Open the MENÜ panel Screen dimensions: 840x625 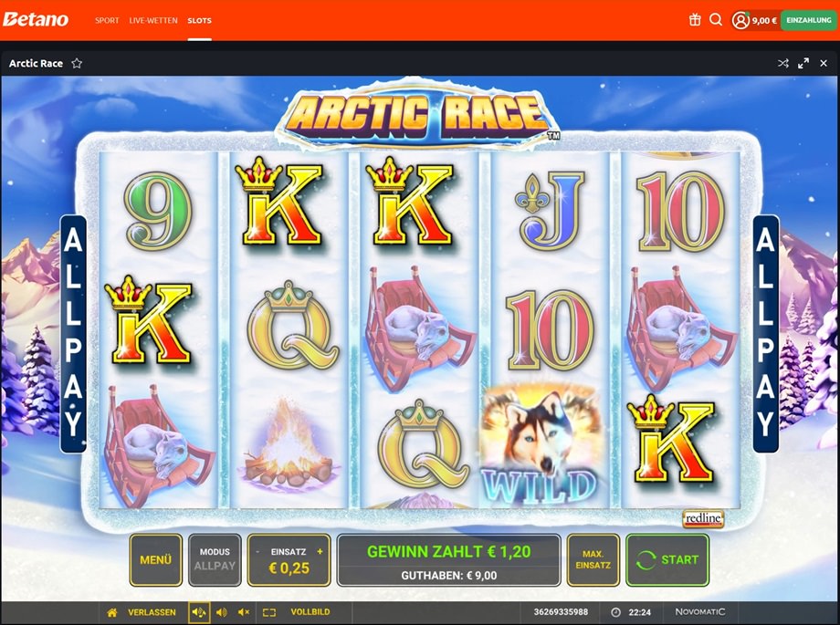155,559
